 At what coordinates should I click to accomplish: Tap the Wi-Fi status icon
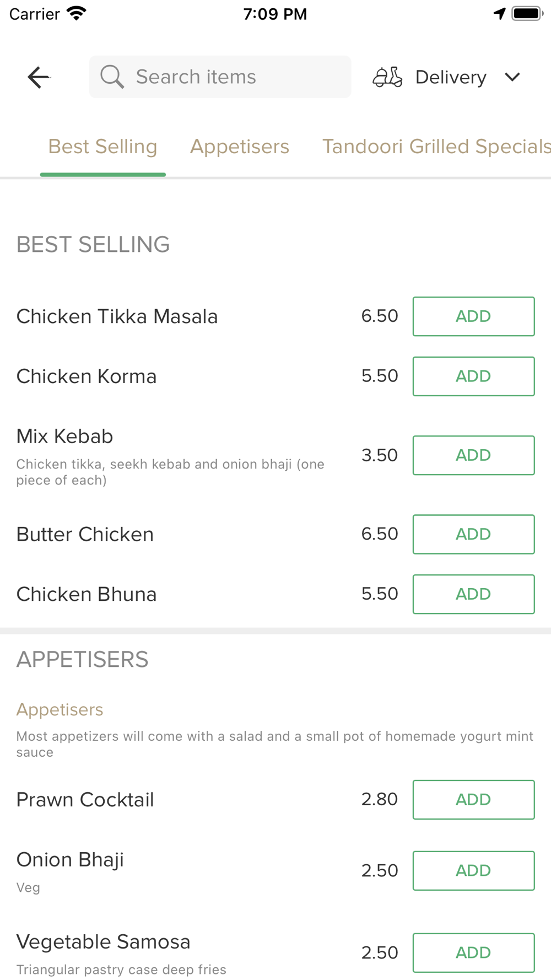click(x=77, y=13)
